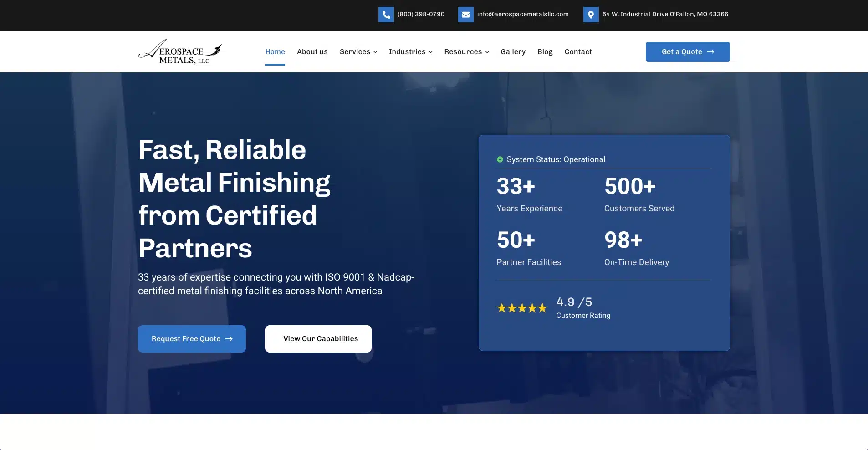Go to the Home menu item
Screen dimensions: 868x450
click(275, 52)
